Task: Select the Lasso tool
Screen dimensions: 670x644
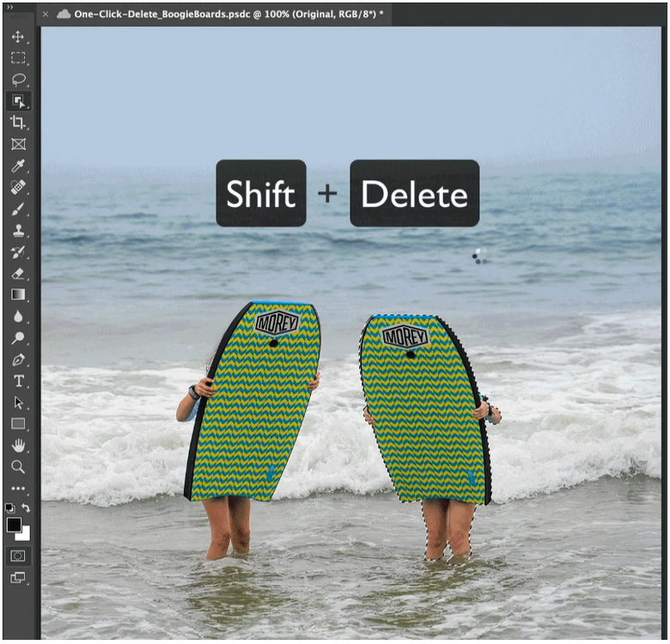Action: (18, 80)
